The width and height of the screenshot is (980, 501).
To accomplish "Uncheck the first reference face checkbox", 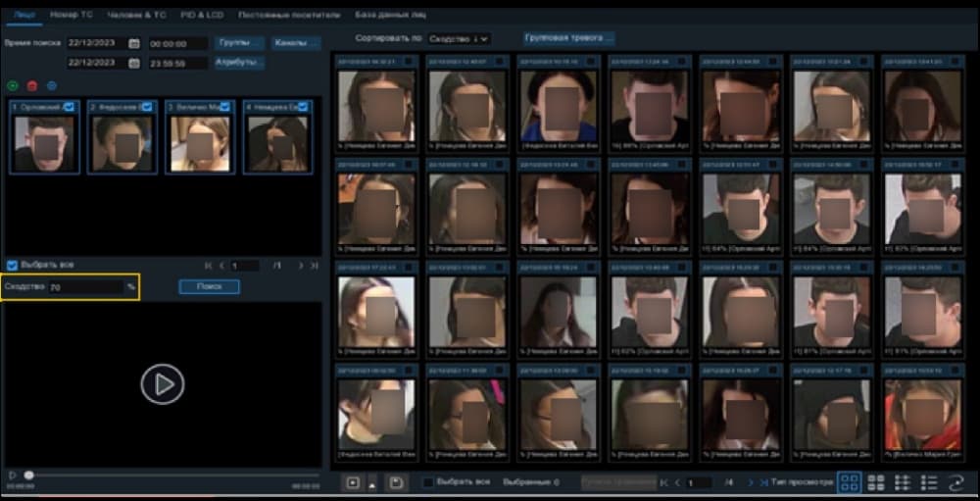I will [70, 107].
